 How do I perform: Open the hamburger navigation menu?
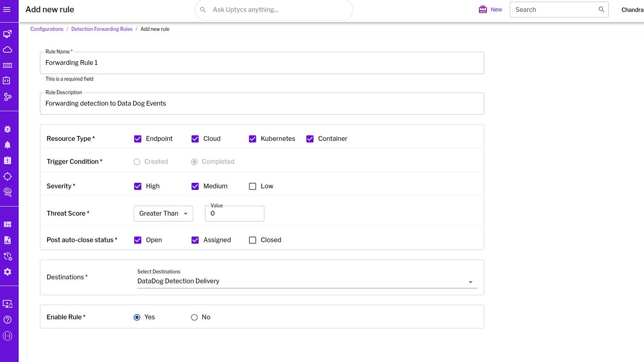pos(7,9)
